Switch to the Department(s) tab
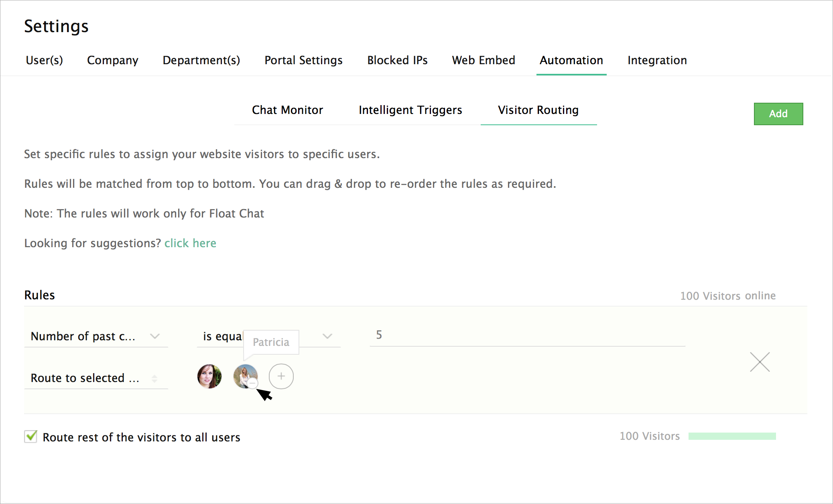The width and height of the screenshot is (833, 504). (x=201, y=60)
